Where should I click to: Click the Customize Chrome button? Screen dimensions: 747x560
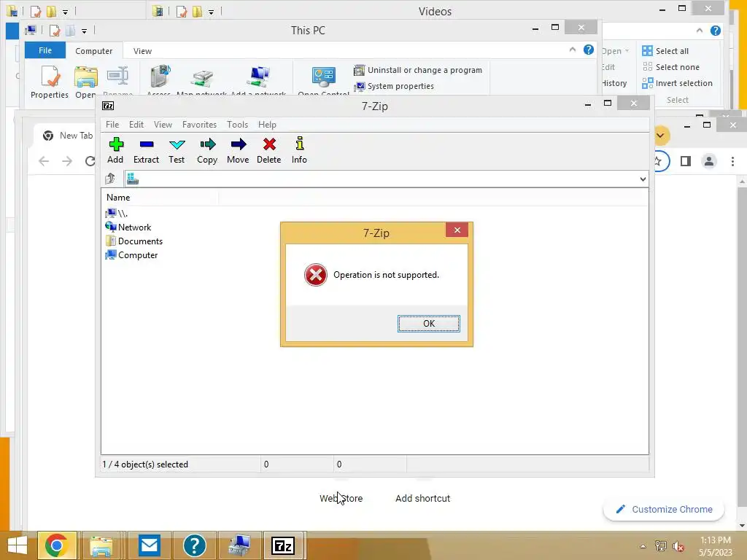click(664, 509)
